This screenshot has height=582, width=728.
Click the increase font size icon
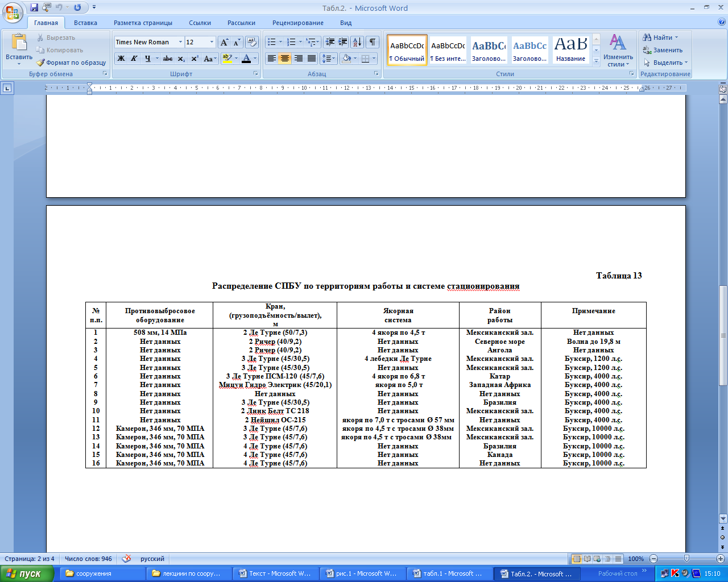tap(224, 42)
